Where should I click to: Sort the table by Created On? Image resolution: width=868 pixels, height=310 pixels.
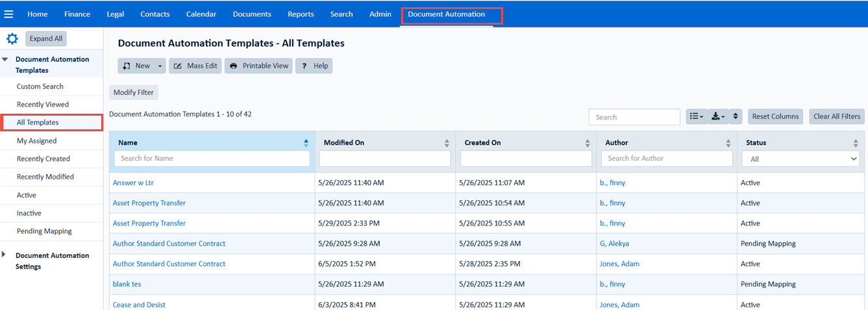588,143
